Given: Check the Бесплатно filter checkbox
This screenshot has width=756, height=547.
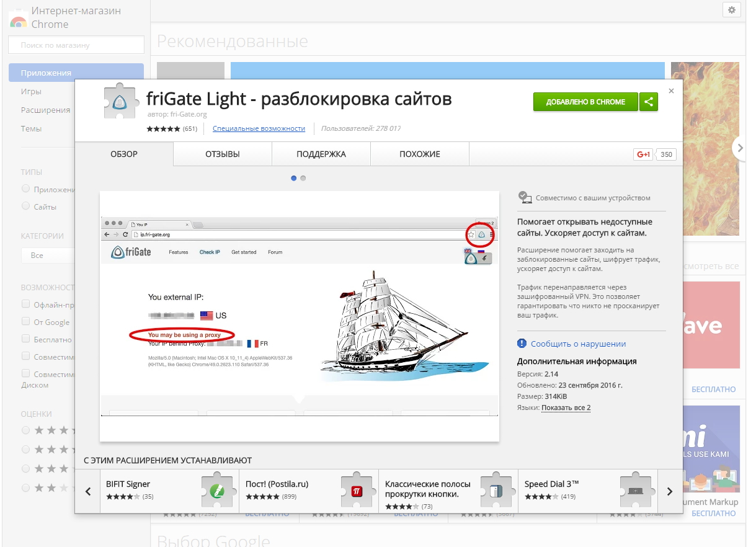Looking at the screenshot, I should click(x=25, y=339).
